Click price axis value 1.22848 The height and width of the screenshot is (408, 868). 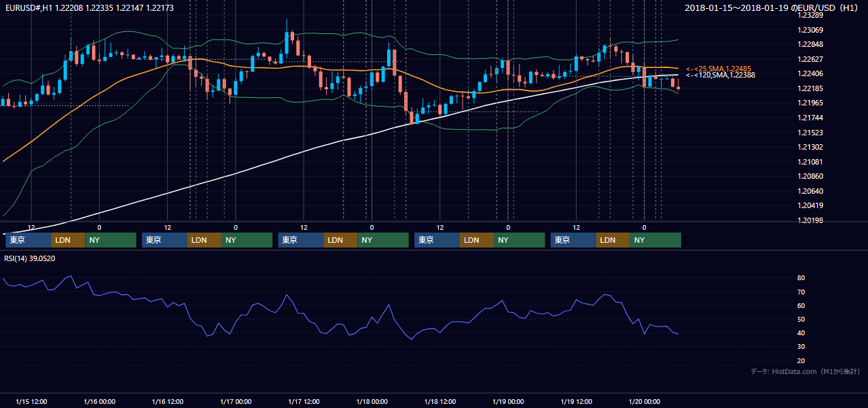tap(810, 45)
